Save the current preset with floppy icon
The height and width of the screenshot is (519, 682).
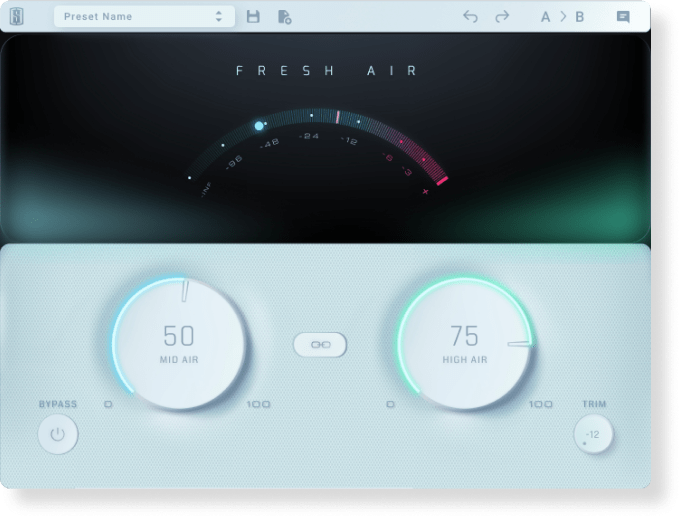tap(253, 16)
